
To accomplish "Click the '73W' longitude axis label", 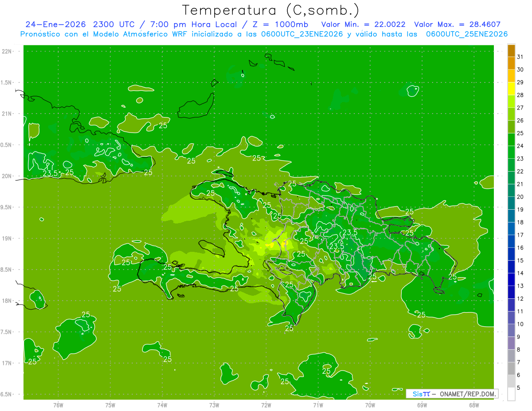I will 214,406.
